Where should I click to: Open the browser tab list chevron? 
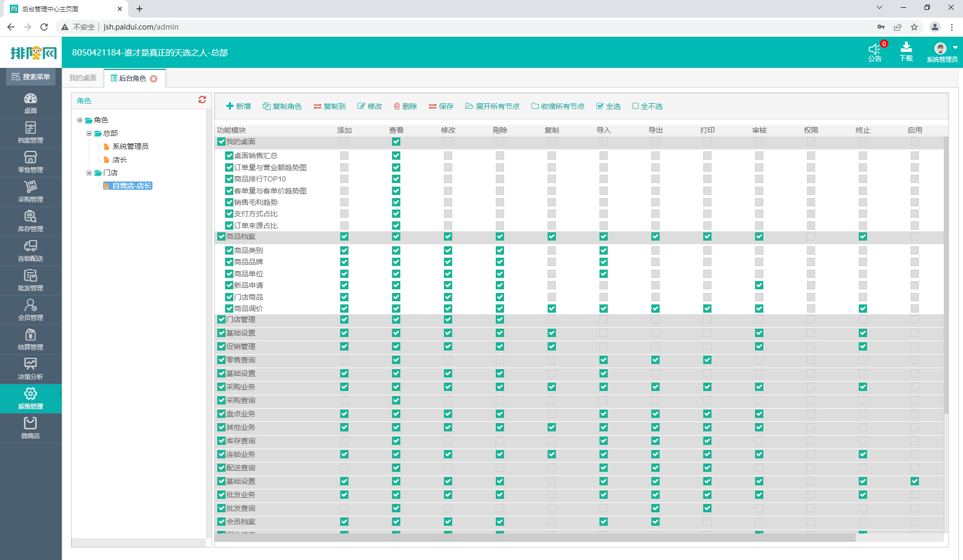(x=880, y=8)
